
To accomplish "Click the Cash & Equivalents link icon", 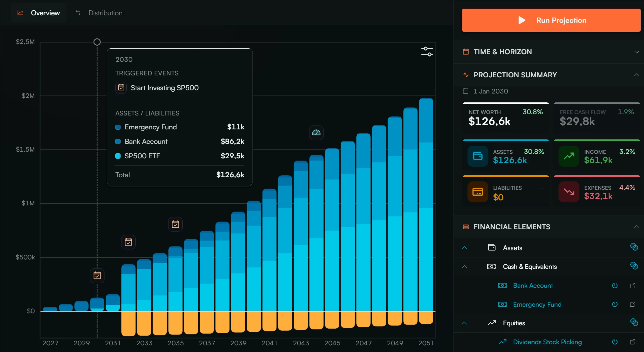I will (634, 266).
